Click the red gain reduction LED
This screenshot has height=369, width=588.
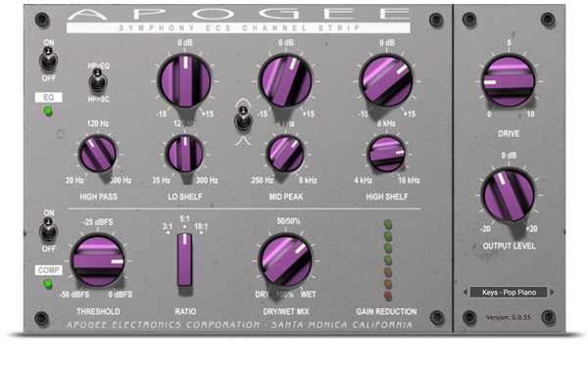[388, 296]
